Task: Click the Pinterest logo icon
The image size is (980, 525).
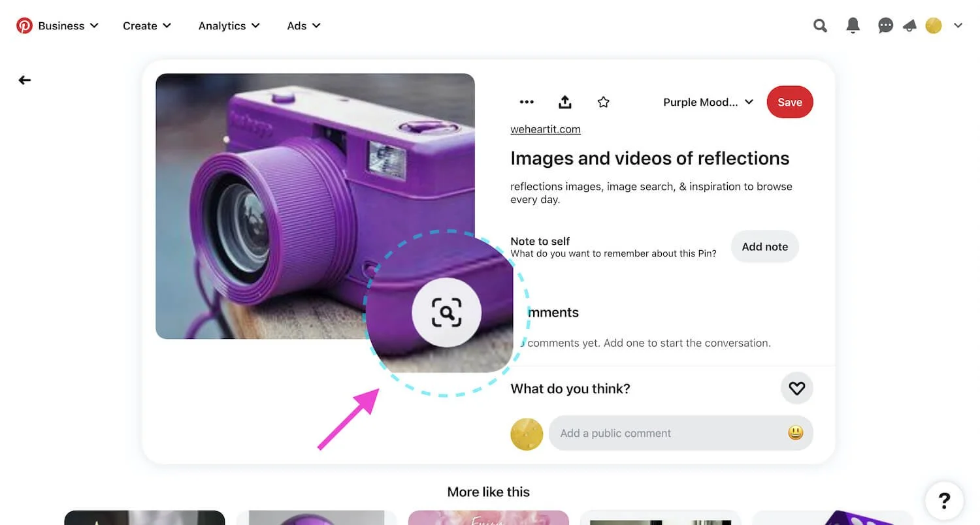Action: click(24, 25)
